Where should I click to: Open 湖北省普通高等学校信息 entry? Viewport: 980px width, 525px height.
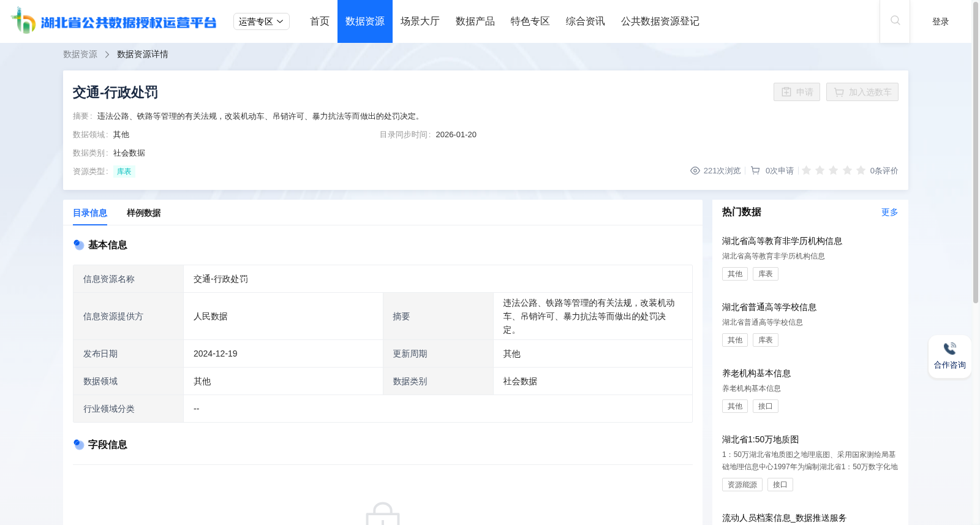(769, 308)
